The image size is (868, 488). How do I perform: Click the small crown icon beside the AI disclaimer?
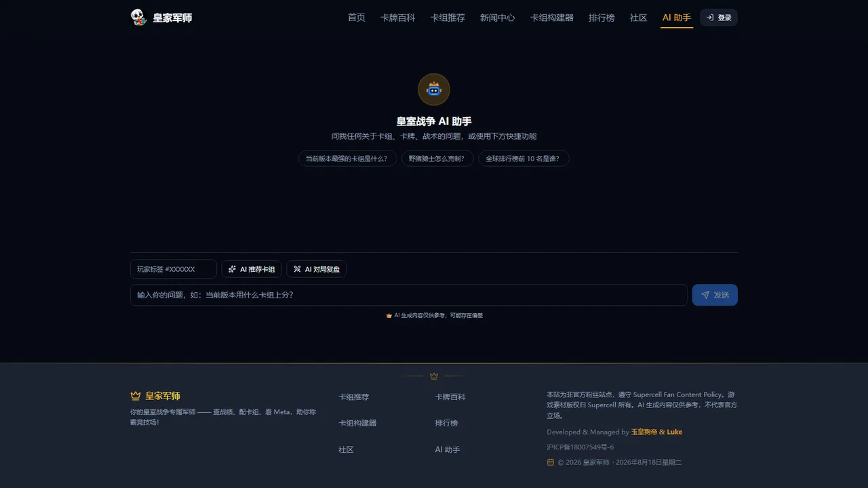tap(389, 316)
